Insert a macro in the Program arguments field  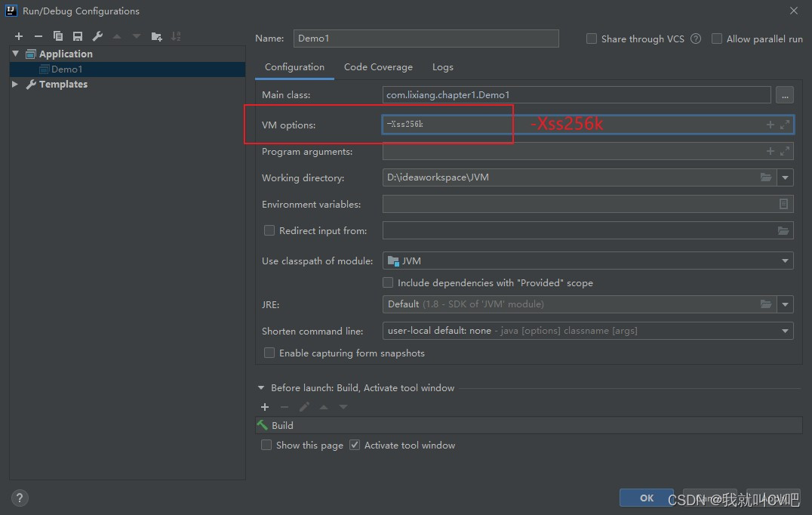click(x=770, y=151)
